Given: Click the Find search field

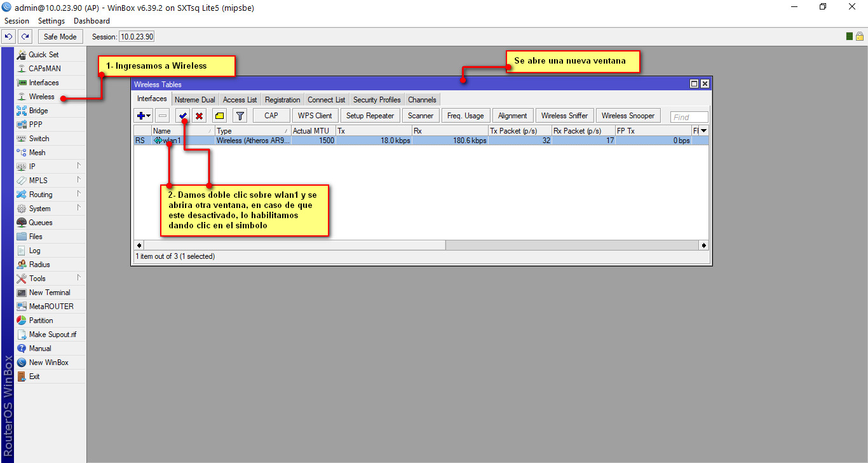Looking at the screenshot, I should point(689,117).
